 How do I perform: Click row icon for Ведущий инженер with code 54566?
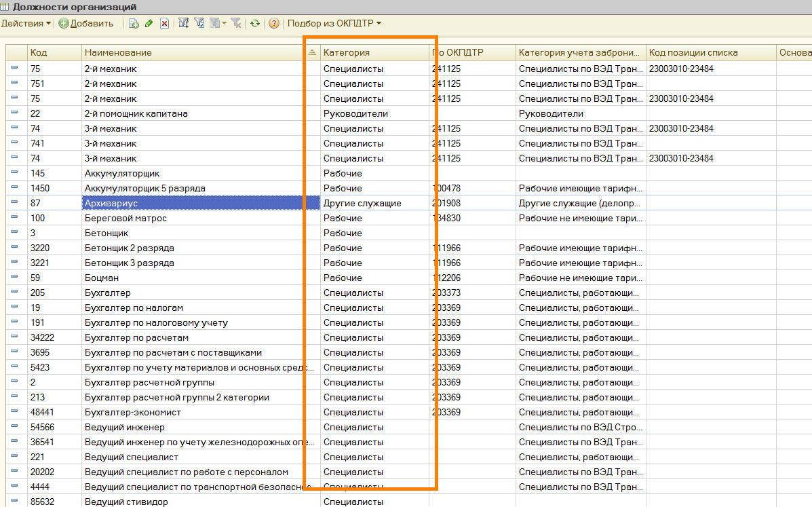tap(14, 427)
